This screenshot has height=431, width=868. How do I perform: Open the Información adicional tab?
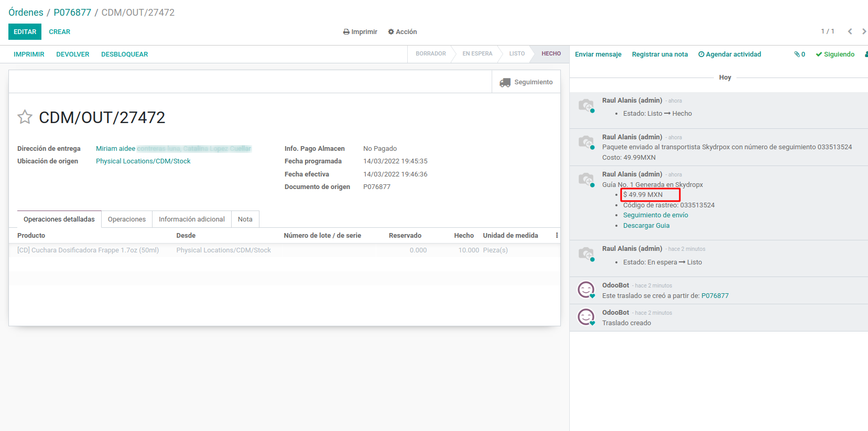pyautogui.click(x=192, y=219)
